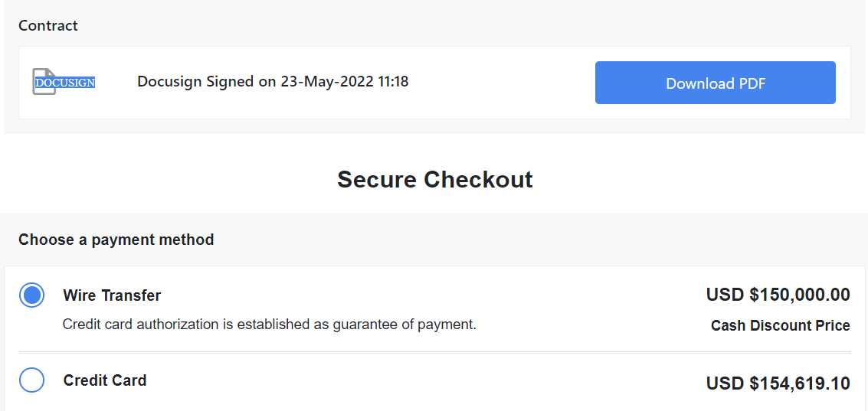Image resolution: width=868 pixels, height=411 pixels.
Task: Click the credit card authorization guarantee note
Action: point(269,325)
